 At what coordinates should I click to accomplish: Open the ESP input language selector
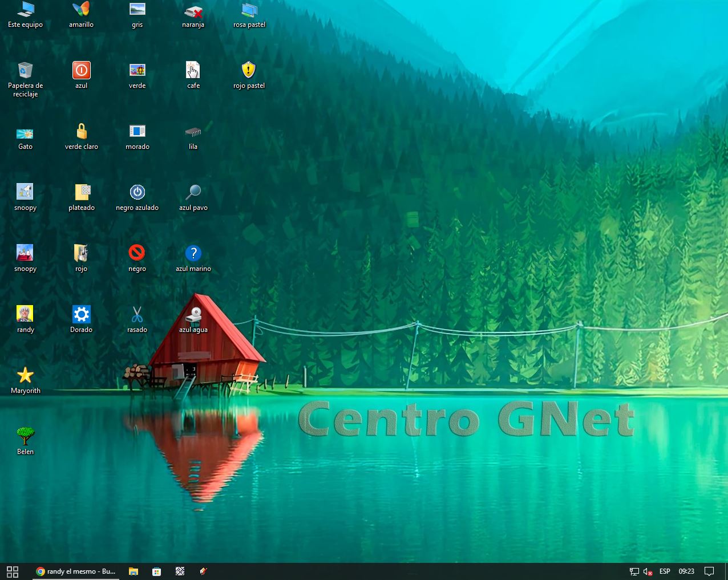pyautogui.click(x=665, y=571)
